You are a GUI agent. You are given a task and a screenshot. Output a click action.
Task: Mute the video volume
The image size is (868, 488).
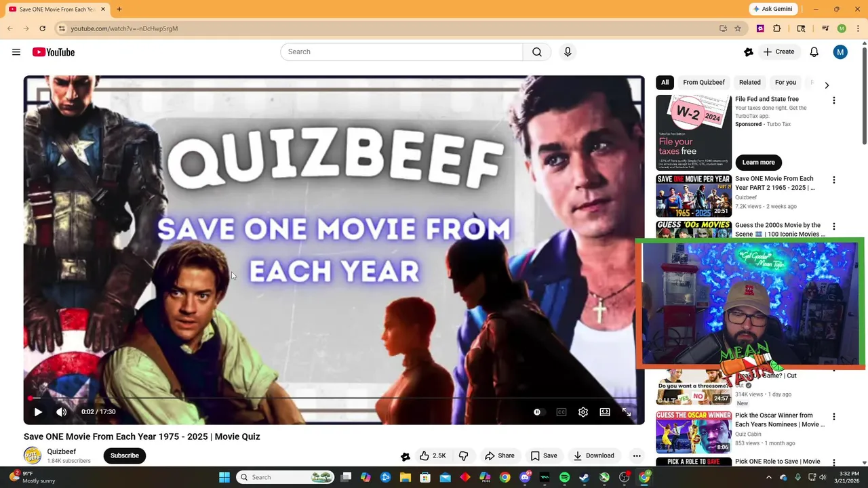pos(61,412)
